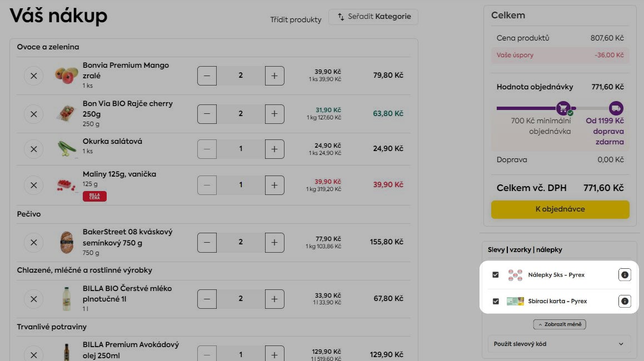
Task: Decrease quantity of Bonvia Premium Mango
Action: click(207, 76)
